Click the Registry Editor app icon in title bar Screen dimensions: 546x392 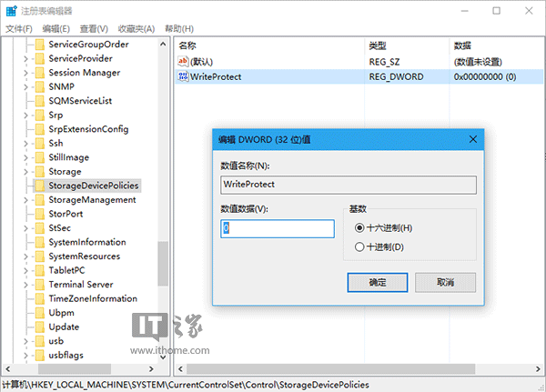11,11
